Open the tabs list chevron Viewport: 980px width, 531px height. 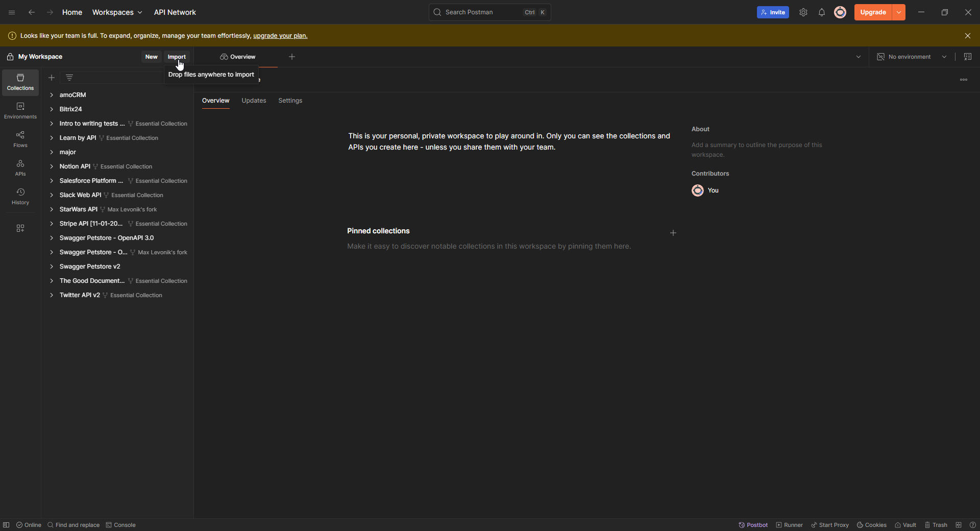pos(859,57)
